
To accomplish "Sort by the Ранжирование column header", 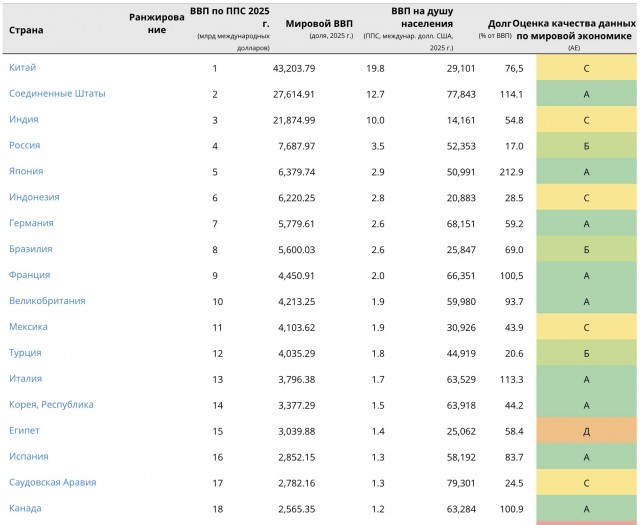I will point(157,23).
